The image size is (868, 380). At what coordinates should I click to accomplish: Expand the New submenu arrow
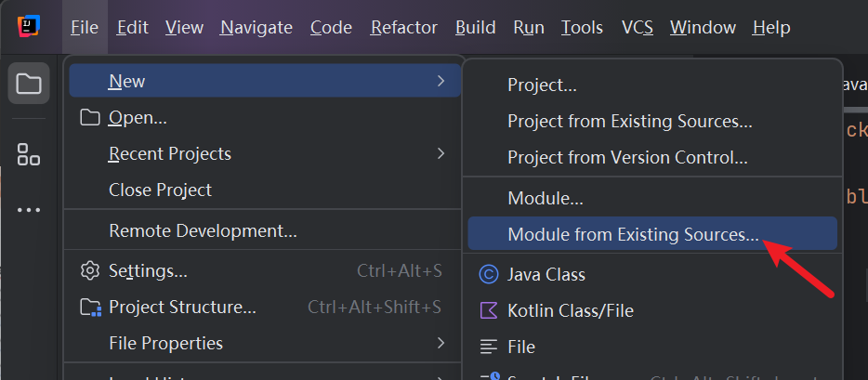tap(441, 82)
